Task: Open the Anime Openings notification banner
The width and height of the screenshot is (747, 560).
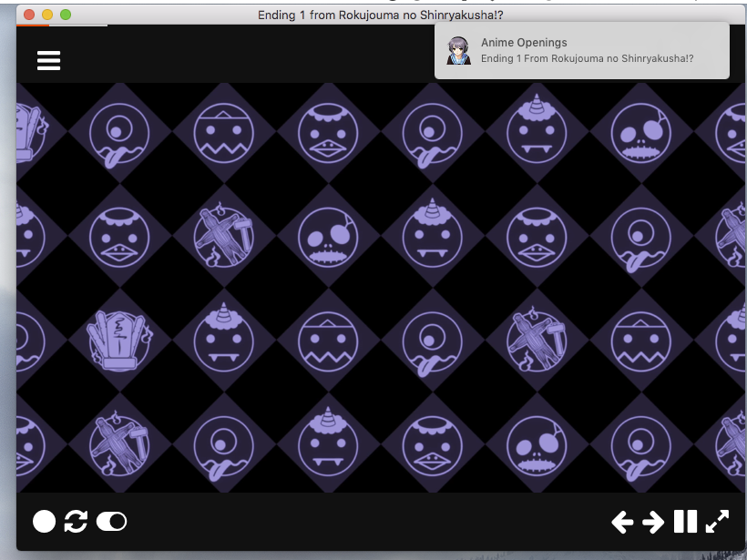Action: pos(582,51)
